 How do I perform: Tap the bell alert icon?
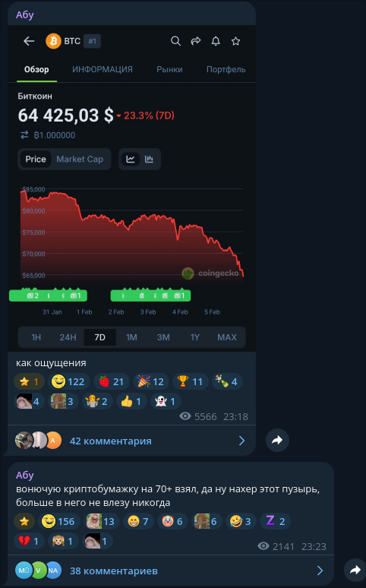(216, 41)
